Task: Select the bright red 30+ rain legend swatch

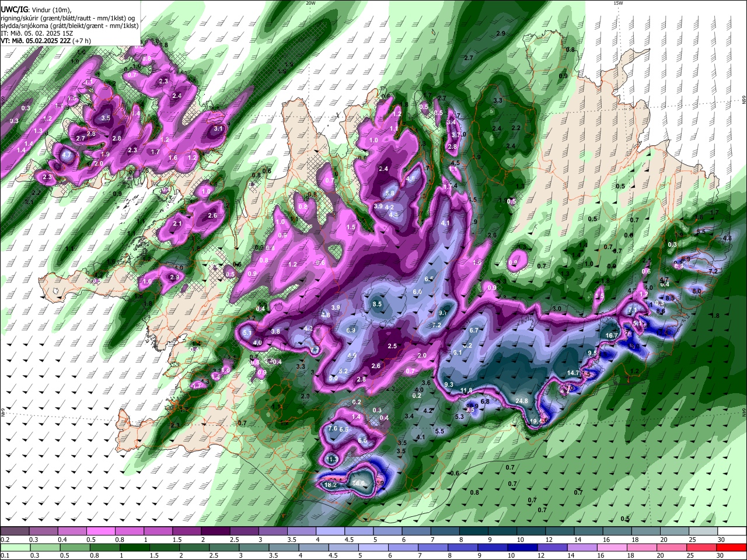Action: tap(732, 547)
